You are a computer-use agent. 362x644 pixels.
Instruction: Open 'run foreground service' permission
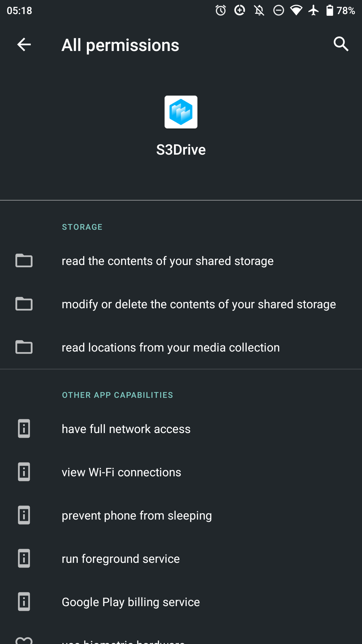pyautogui.click(x=121, y=559)
